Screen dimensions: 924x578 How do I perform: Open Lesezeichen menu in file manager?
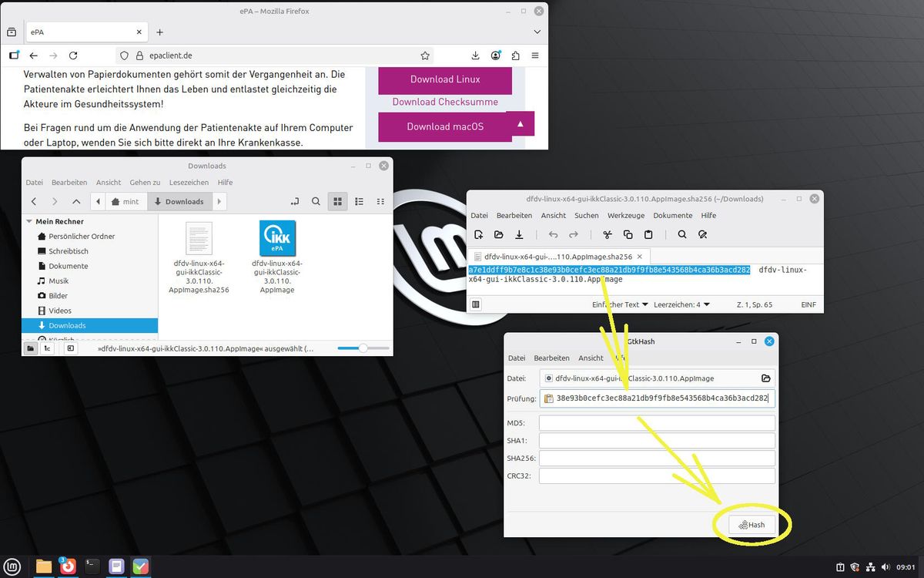point(189,183)
